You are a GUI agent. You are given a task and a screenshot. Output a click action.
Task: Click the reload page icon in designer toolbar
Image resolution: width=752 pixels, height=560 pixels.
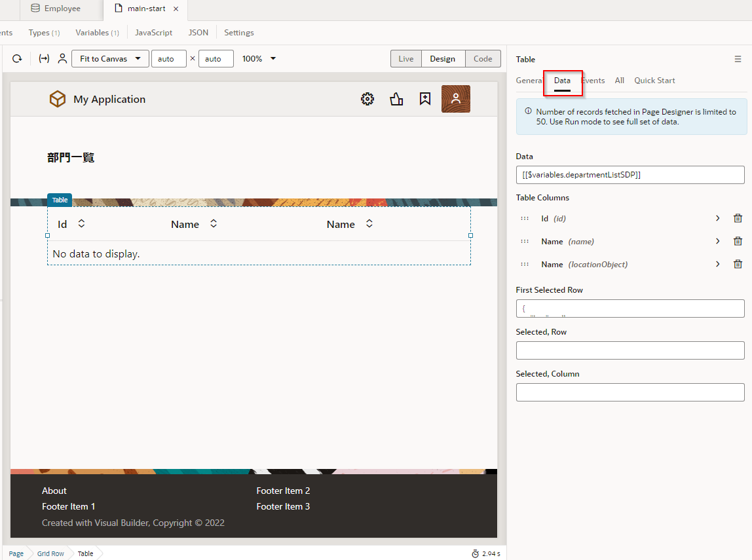coord(18,59)
